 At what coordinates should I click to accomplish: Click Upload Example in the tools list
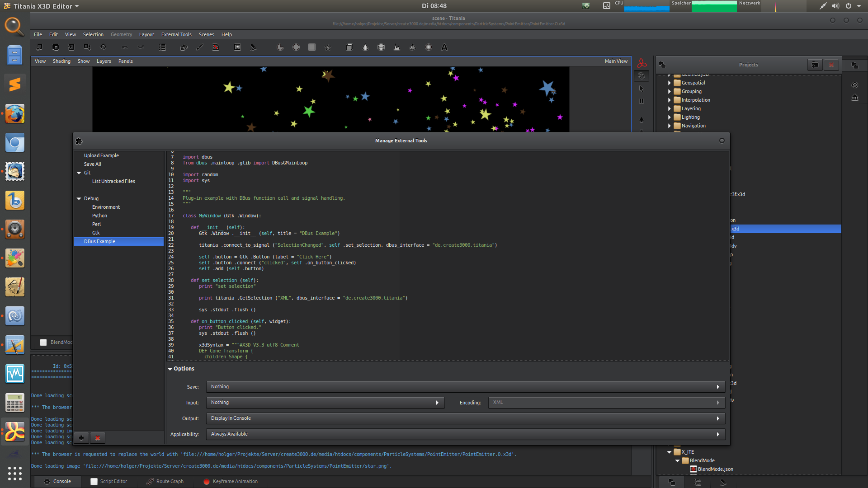coord(101,155)
